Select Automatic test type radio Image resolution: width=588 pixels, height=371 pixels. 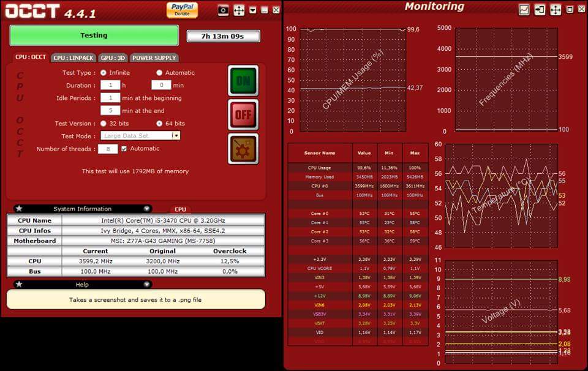pyautogui.click(x=159, y=73)
